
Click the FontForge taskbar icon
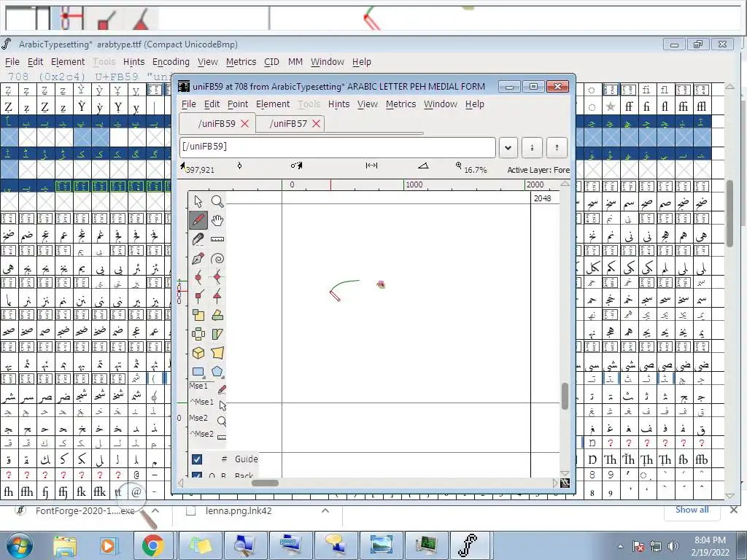[x=469, y=545]
